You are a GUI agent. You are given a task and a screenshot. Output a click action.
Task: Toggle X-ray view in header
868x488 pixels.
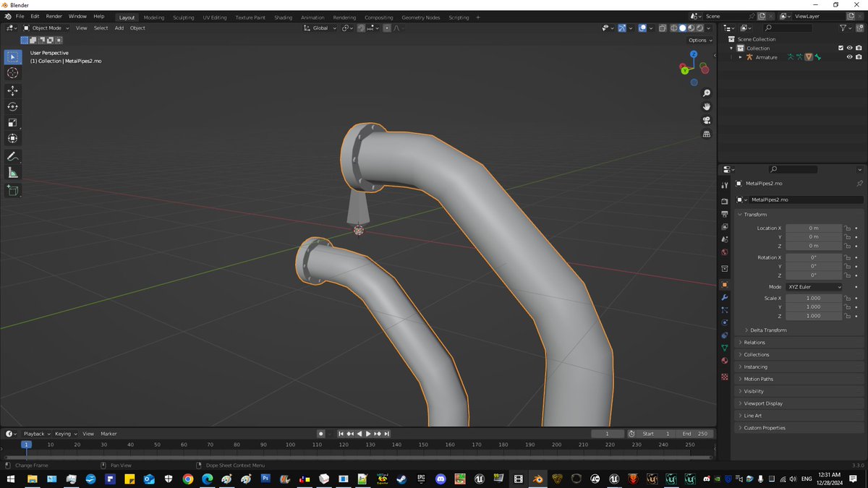click(663, 28)
